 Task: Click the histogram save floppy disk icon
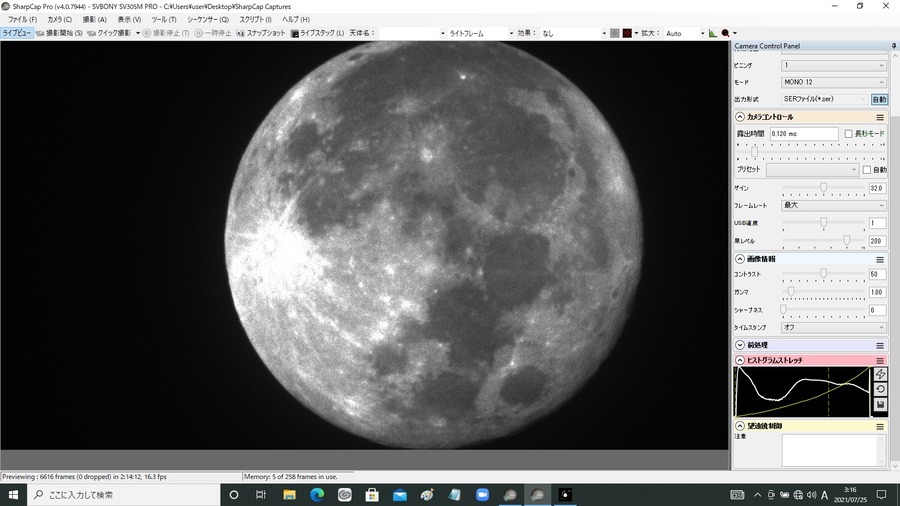tap(880, 405)
